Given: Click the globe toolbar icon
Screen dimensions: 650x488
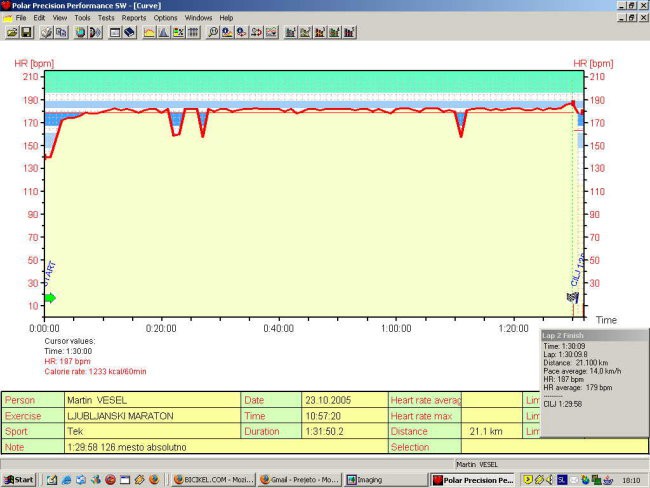Looking at the screenshot, I should [x=80, y=32].
